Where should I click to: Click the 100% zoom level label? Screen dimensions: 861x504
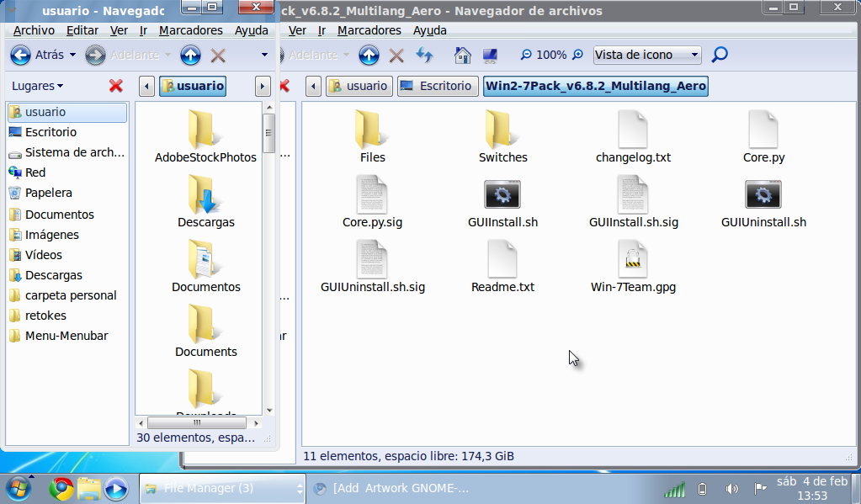[x=551, y=55]
